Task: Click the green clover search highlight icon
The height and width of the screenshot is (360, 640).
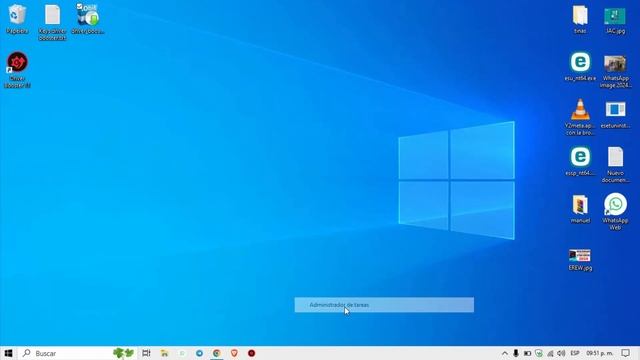Action: [123, 353]
